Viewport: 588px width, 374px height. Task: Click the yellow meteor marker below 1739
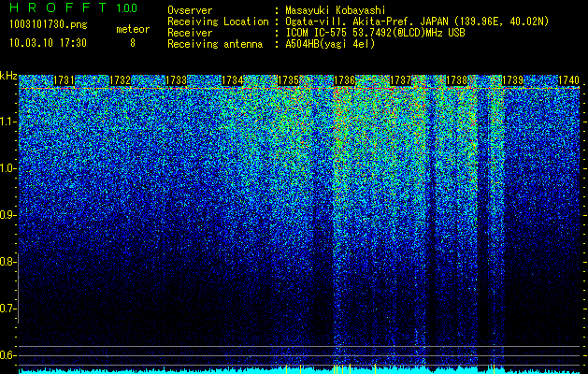click(495, 368)
